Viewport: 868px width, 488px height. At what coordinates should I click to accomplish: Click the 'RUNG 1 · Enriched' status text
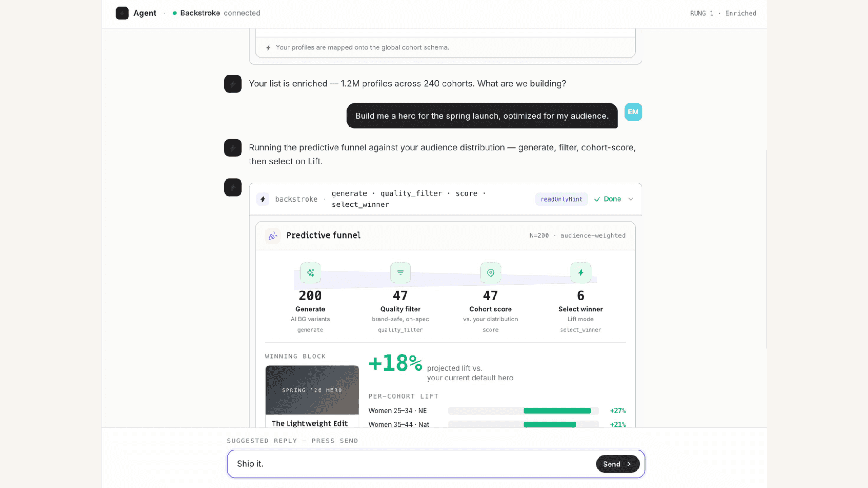pyautogui.click(x=723, y=14)
